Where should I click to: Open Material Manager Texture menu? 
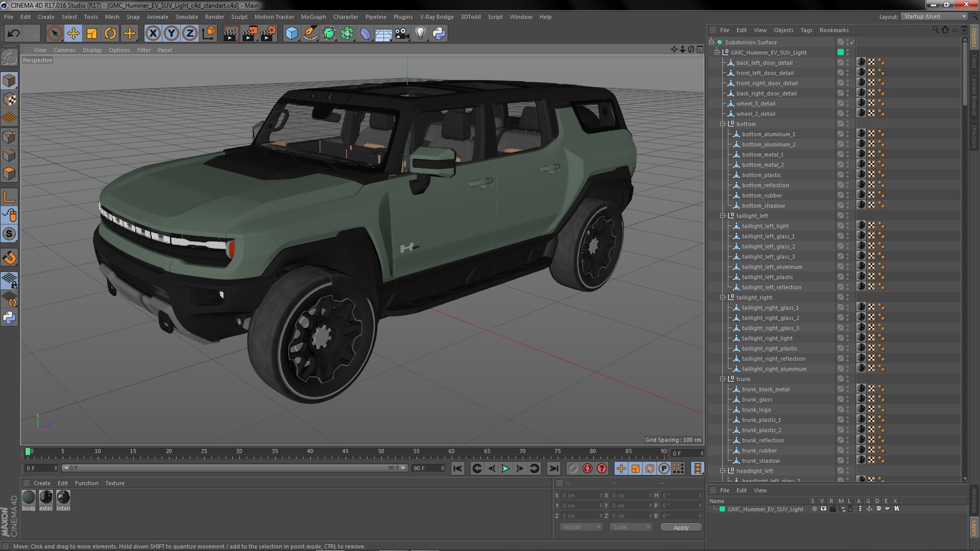pos(115,483)
